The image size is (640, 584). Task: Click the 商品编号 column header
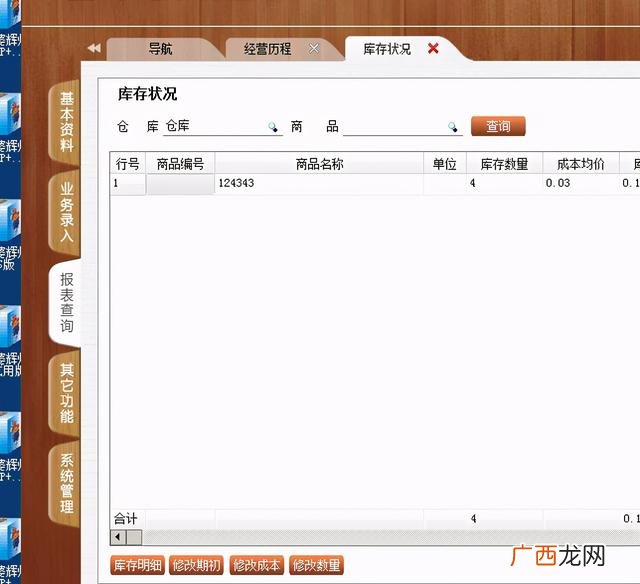click(180, 164)
